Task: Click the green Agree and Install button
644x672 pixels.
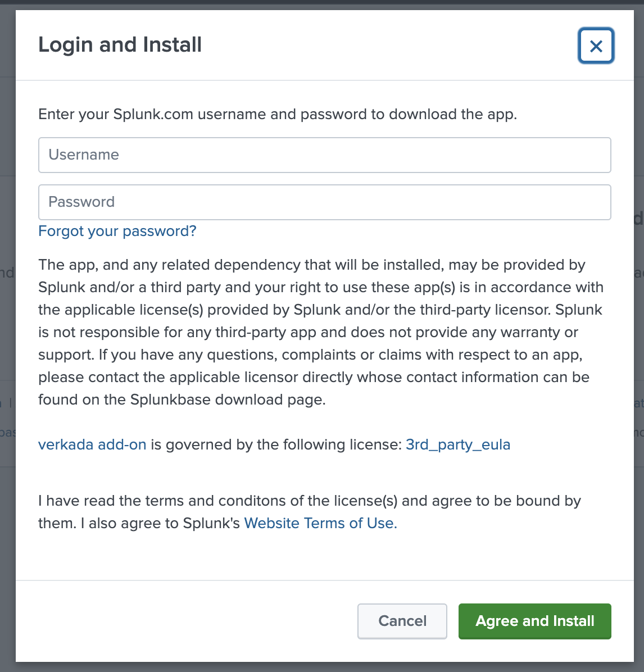Action: 534,621
